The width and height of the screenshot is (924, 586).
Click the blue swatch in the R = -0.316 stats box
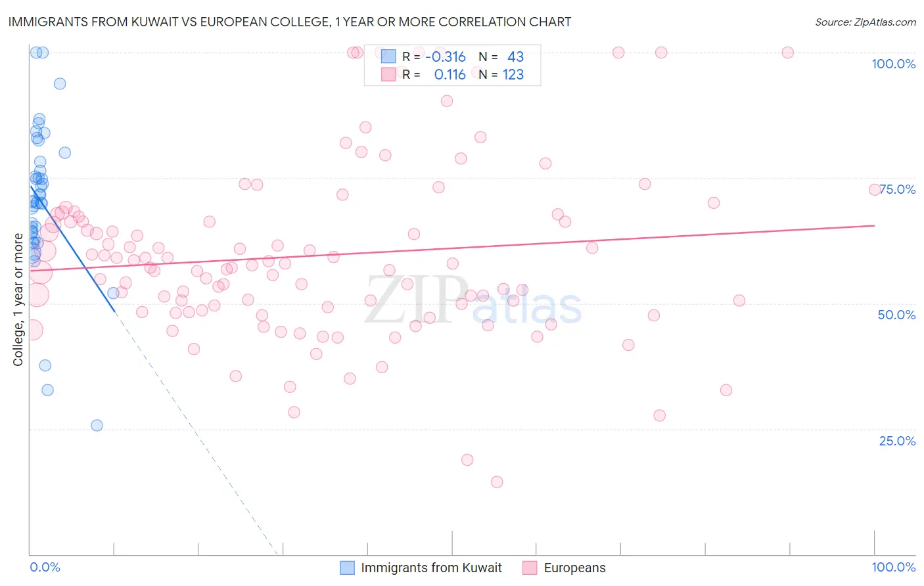point(388,56)
